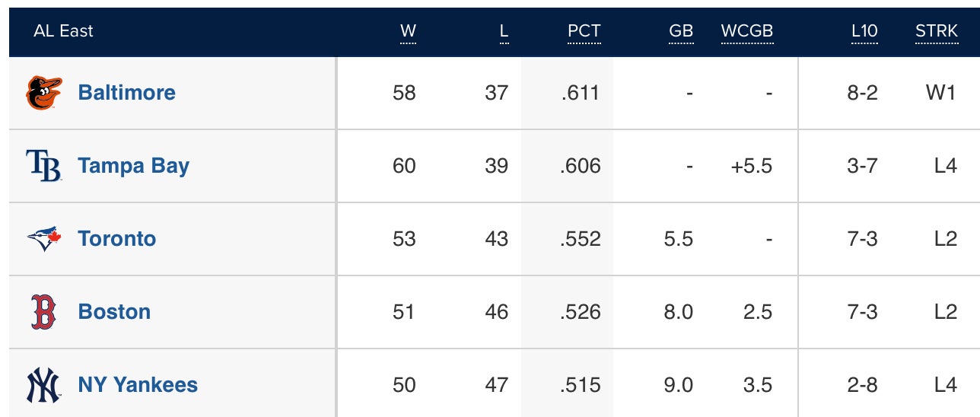Click the AL East division heading
980x417 pixels.
[x=63, y=31]
